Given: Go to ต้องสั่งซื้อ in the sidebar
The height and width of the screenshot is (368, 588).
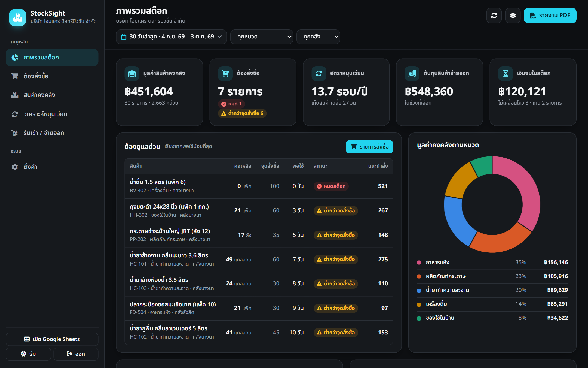Looking at the screenshot, I should (52, 76).
